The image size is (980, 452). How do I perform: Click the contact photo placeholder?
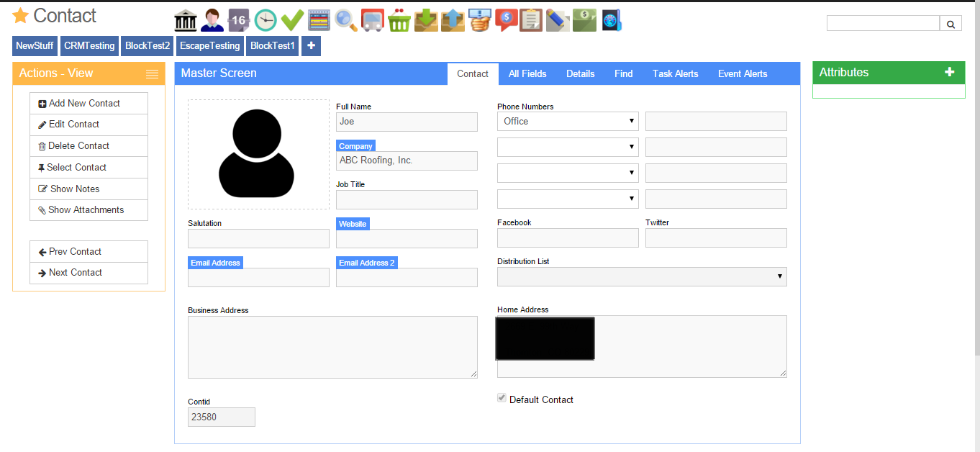(x=258, y=155)
